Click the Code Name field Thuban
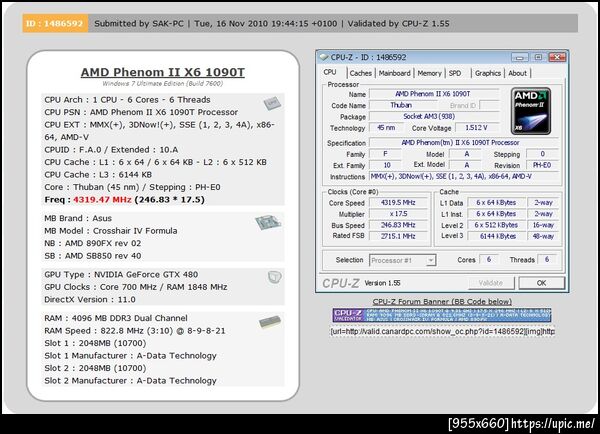The image size is (600, 434). tap(401, 105)
